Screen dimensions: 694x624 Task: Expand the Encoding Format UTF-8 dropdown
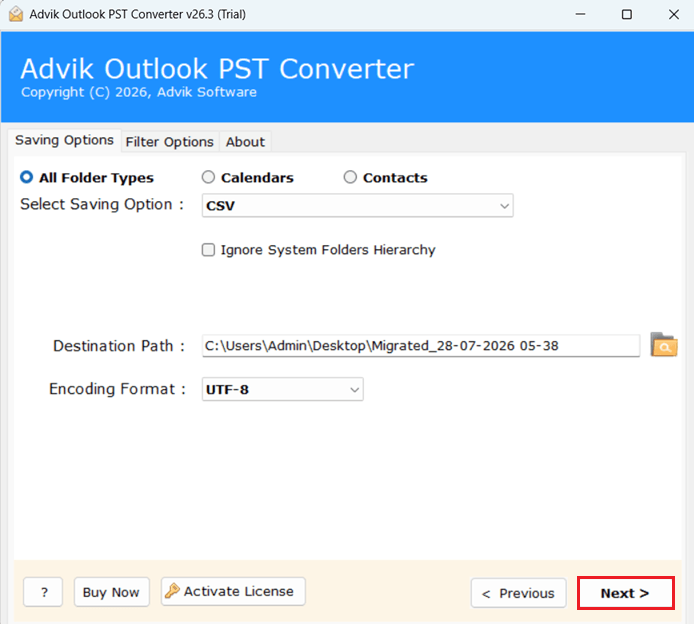282,389
